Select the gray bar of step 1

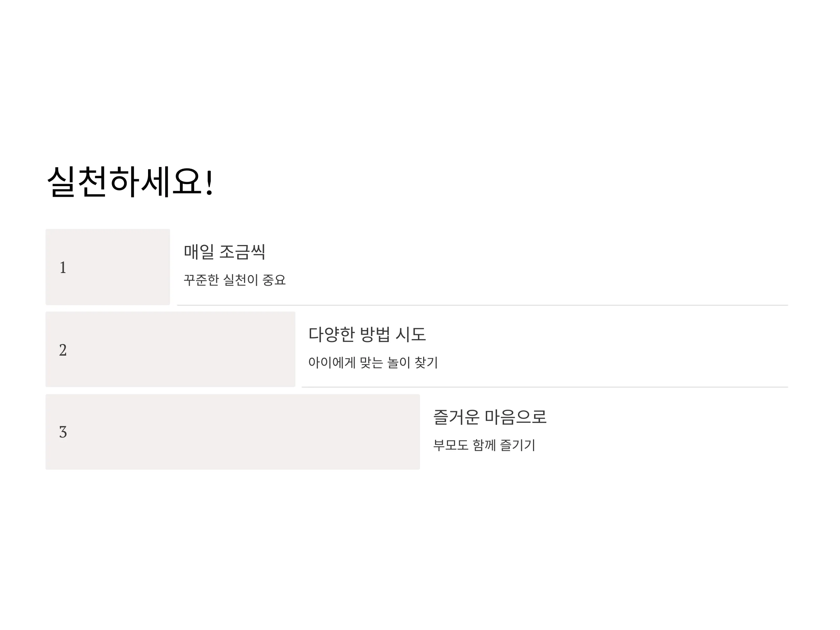[108, 267]
